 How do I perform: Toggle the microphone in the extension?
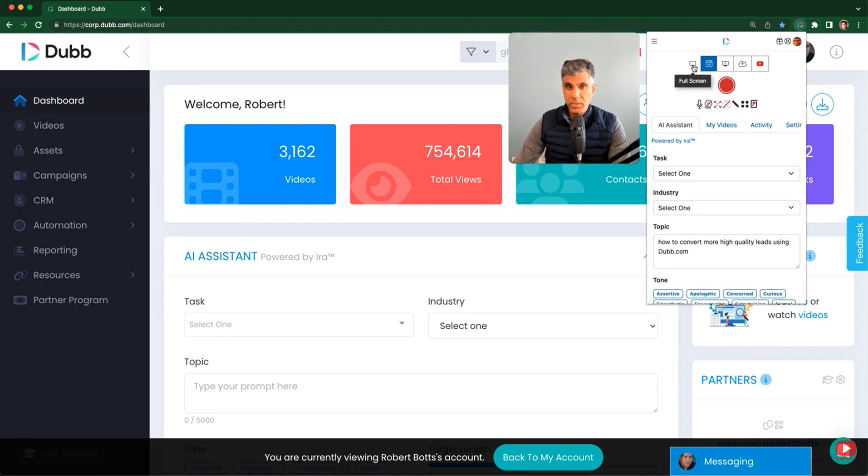click(x=699, y=104)
